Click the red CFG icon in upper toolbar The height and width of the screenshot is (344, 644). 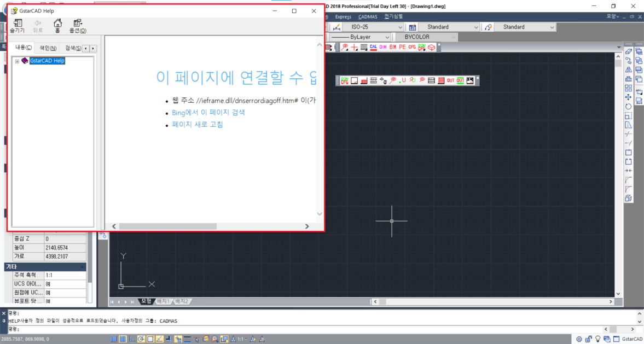tap(412, 47)
